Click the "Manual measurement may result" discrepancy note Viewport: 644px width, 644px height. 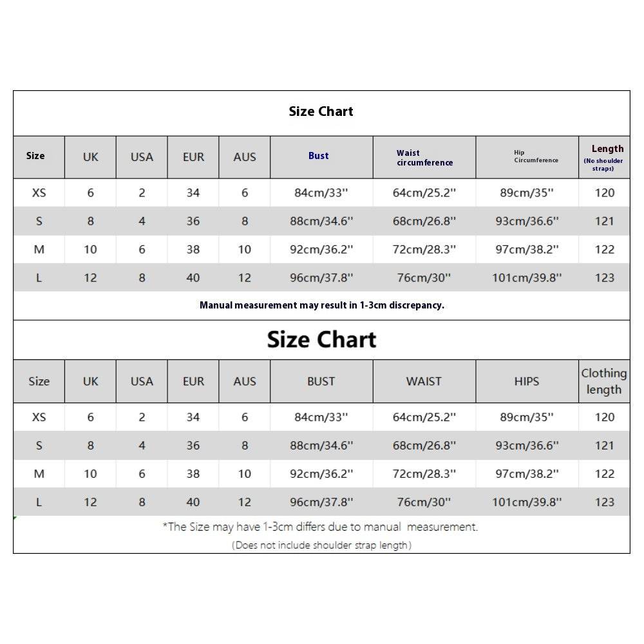(321, 305)
